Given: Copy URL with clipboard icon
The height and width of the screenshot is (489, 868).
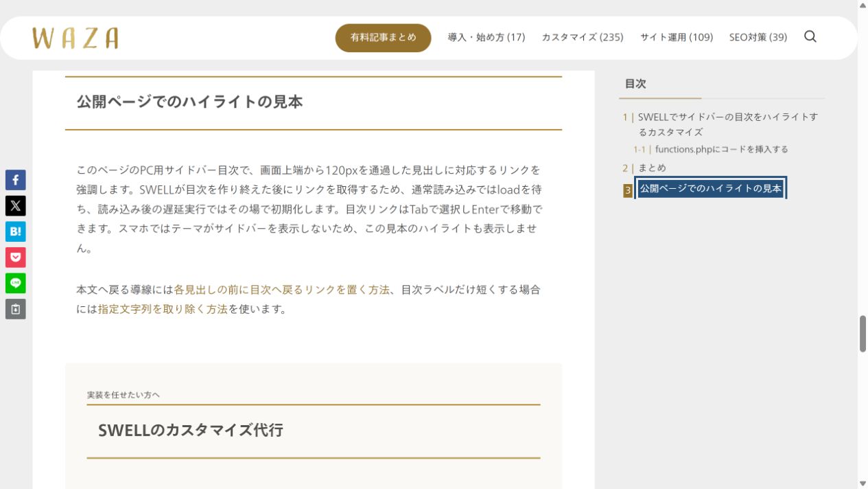Looking at the screenshot, I should (x=16, y=309).
